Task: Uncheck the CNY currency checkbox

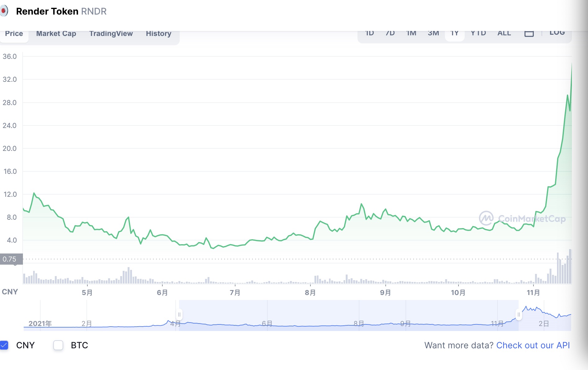Action: coord(4,345)
